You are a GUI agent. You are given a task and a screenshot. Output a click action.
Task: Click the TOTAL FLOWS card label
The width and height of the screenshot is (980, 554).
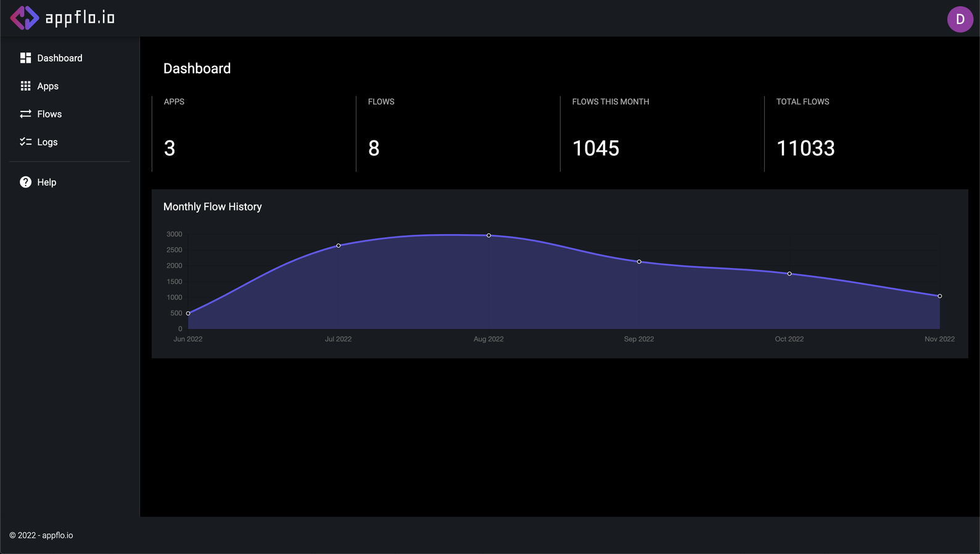coord(803,102)
